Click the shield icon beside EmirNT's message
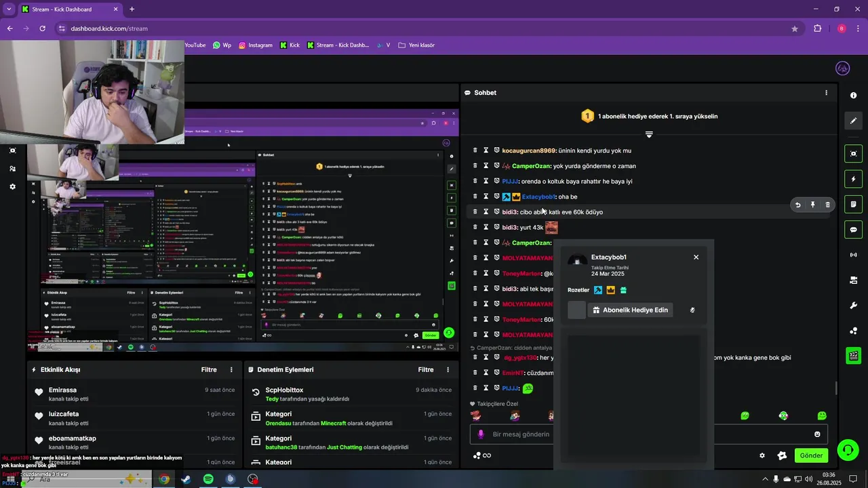 (x=496, y=373)
